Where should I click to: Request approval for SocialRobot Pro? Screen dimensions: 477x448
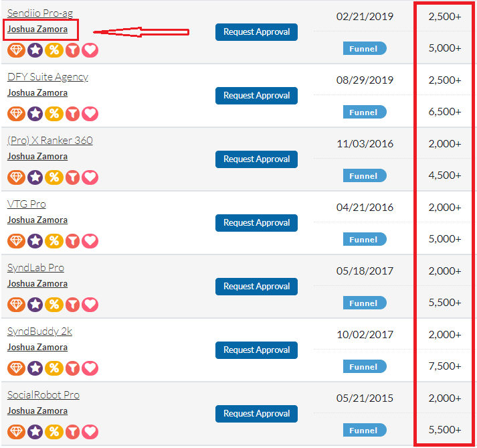pos(256,414)
